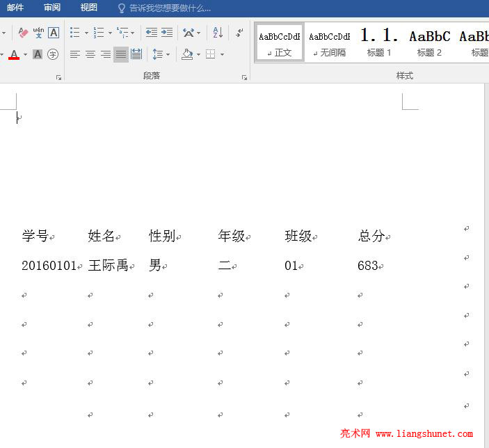
Task: Apply shading with paint bucket icon
Action: point(187,54)
